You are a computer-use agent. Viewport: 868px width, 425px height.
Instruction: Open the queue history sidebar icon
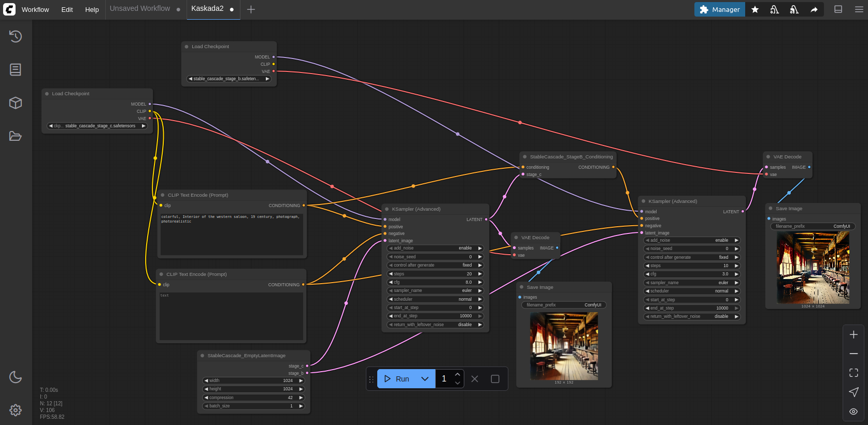pyautogui.click(x=16, y=36)
